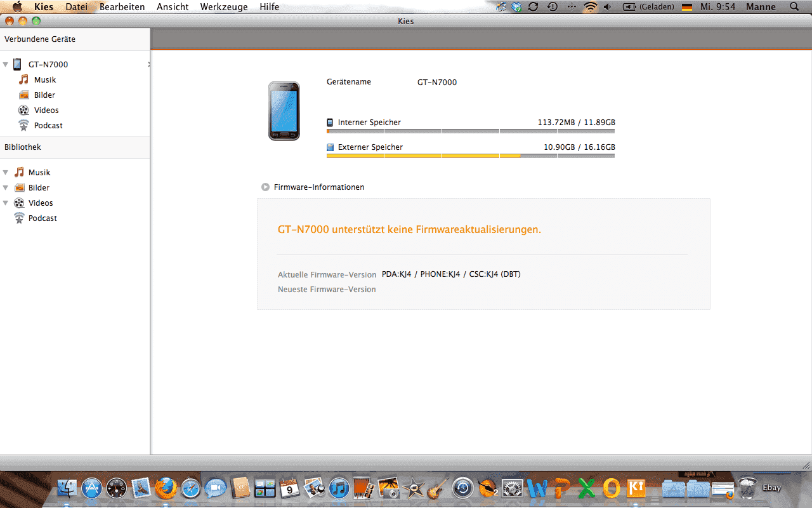Expand Firmware-Informationen disclosure arrow
812x508 pixels.
[x=265, y=187]
